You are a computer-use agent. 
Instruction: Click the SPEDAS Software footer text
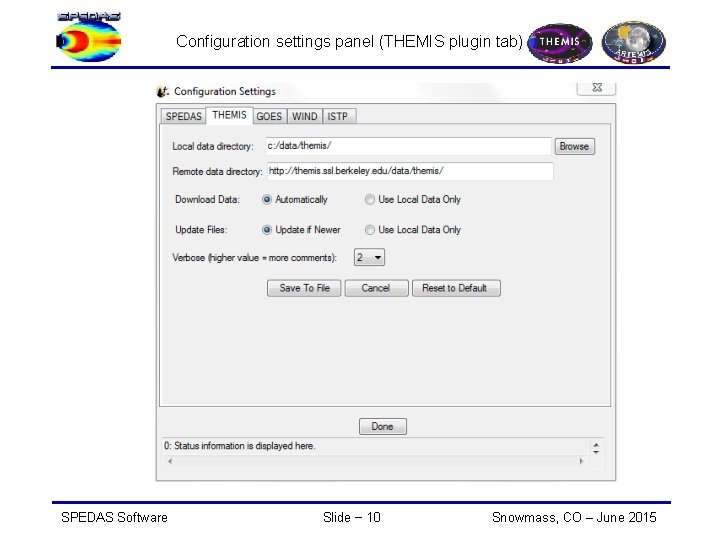(114, 518)
